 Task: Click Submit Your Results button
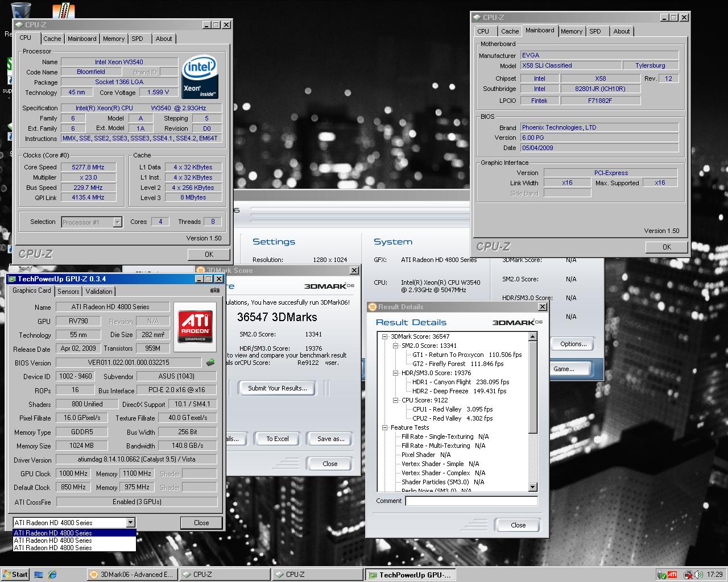[278, 388]
